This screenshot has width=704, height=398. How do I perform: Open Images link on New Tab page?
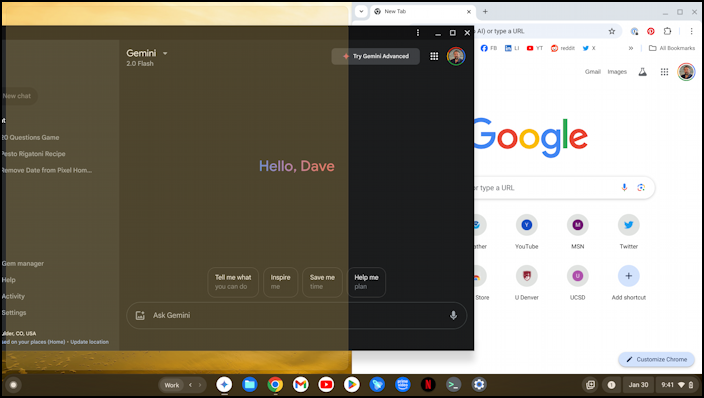[x=617, y=72]
